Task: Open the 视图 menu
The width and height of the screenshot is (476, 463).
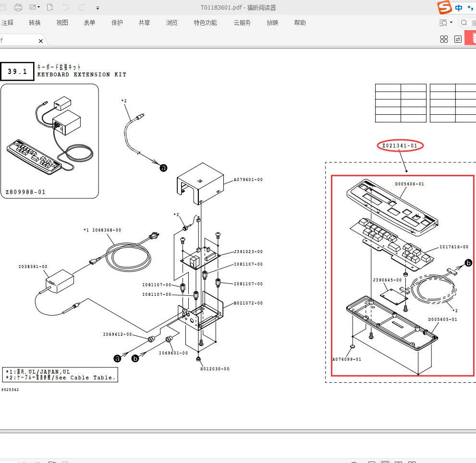Action: tap(62, 23)
